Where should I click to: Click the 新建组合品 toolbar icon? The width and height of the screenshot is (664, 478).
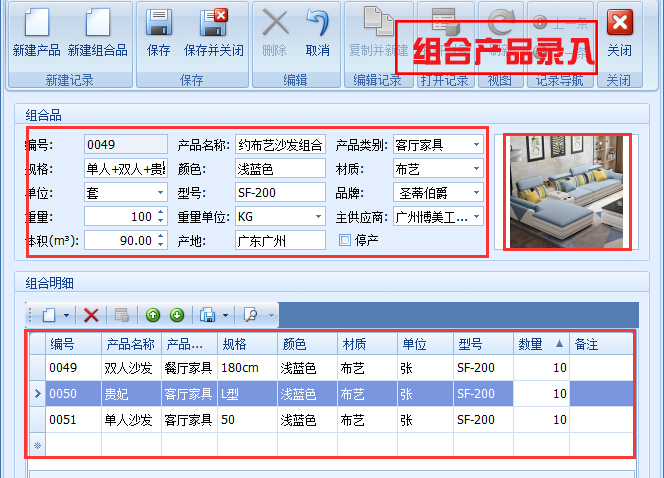97,25
